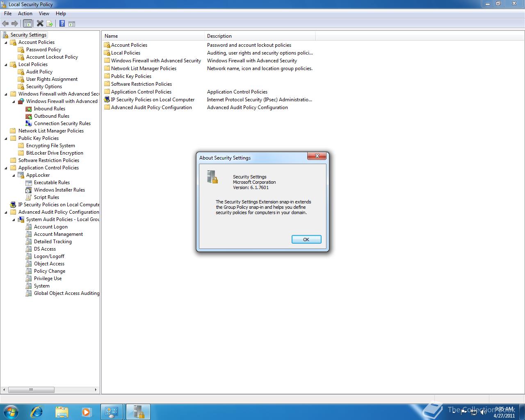Screen dimensions: 525x420
Task: Collapse Windows Firewall with Advanced Security top node
Action: 6,94
